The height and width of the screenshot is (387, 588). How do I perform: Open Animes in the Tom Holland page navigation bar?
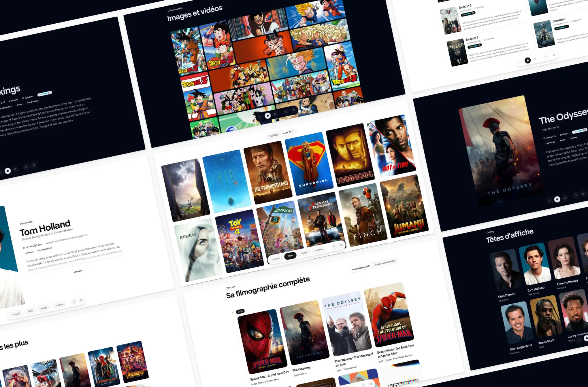pyautogui.click(x=59, y=305)
